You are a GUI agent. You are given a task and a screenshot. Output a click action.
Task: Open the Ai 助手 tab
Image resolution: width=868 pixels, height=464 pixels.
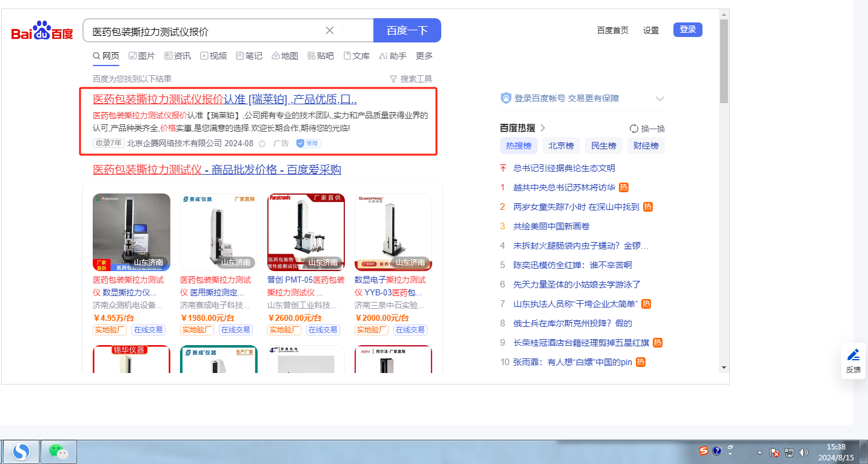tap(393, 56)
